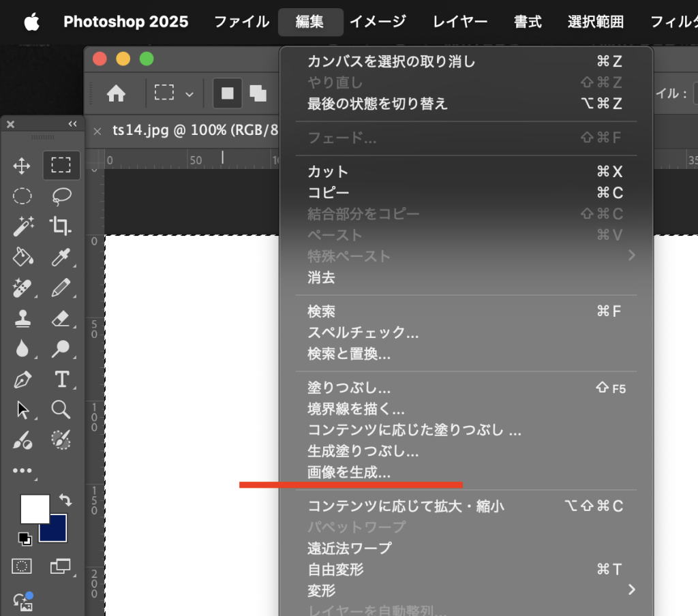Switch to the Pen tool
Viewport: 698px width, 616px height.
(22, 379)
